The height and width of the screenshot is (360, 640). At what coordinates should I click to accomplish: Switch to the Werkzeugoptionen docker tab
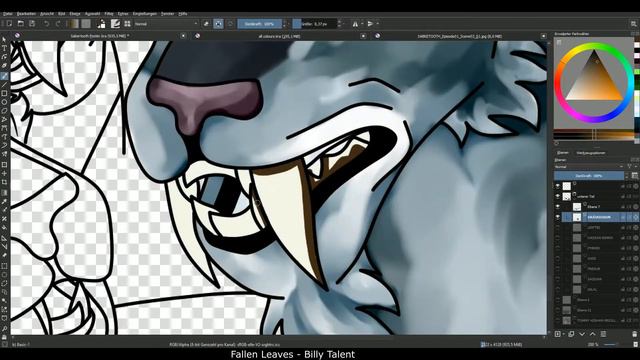(591, 153)
